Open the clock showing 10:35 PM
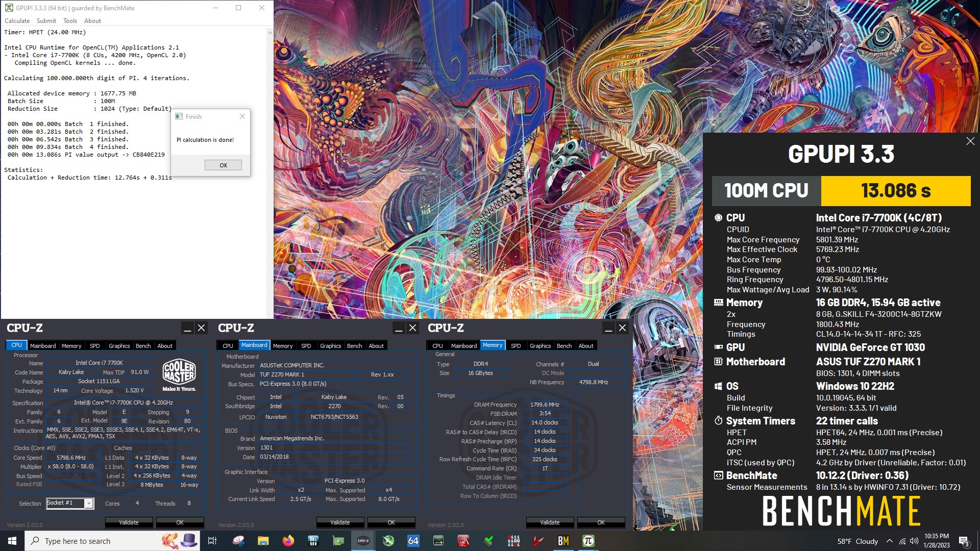 tap(937, 541)
